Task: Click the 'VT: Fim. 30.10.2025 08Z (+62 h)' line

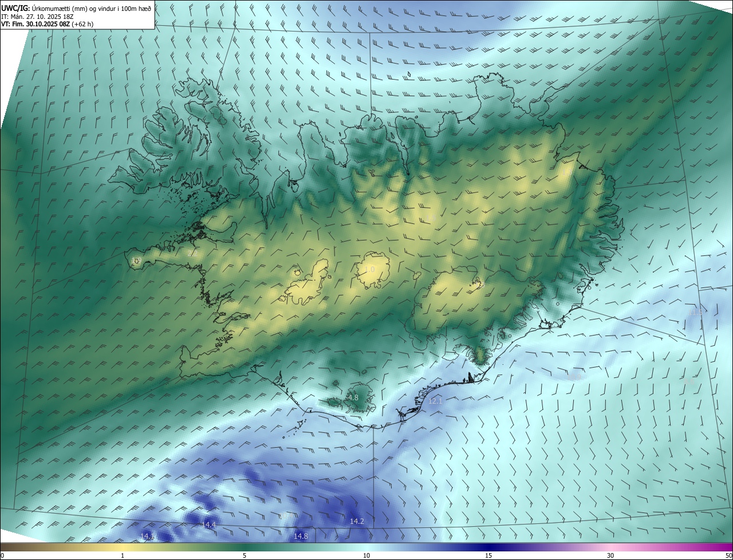Action: [48, 24]
